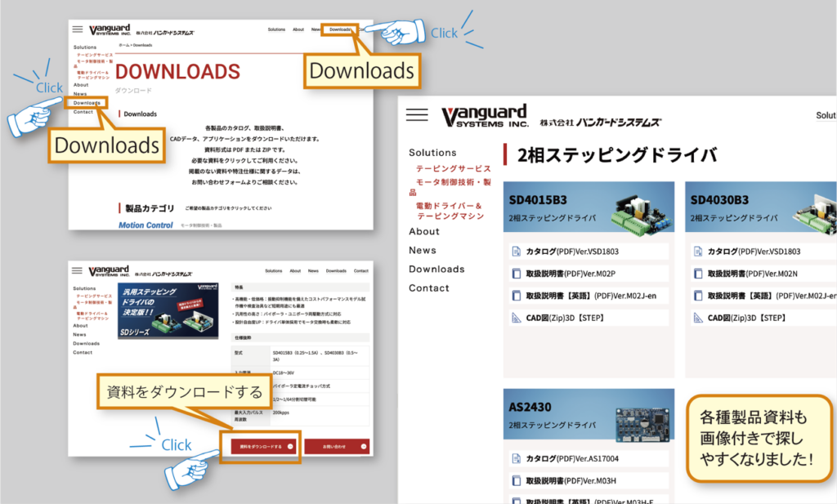Image resolution: width=837 pixels, height=504 pixels.
Task: Click the catalog PDF icon under SD4015B3
Action: pyautogui.click(x=516, y=252)
